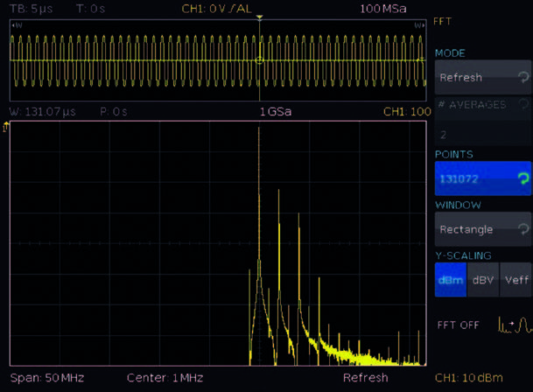
Task: Click the right window marker W in the waveform
Action: (x=419, y=25)
